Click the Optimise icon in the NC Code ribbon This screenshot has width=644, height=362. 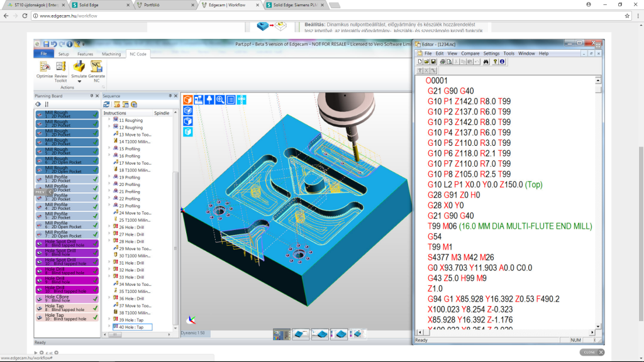pyautogui.click(x=45, y=67)
